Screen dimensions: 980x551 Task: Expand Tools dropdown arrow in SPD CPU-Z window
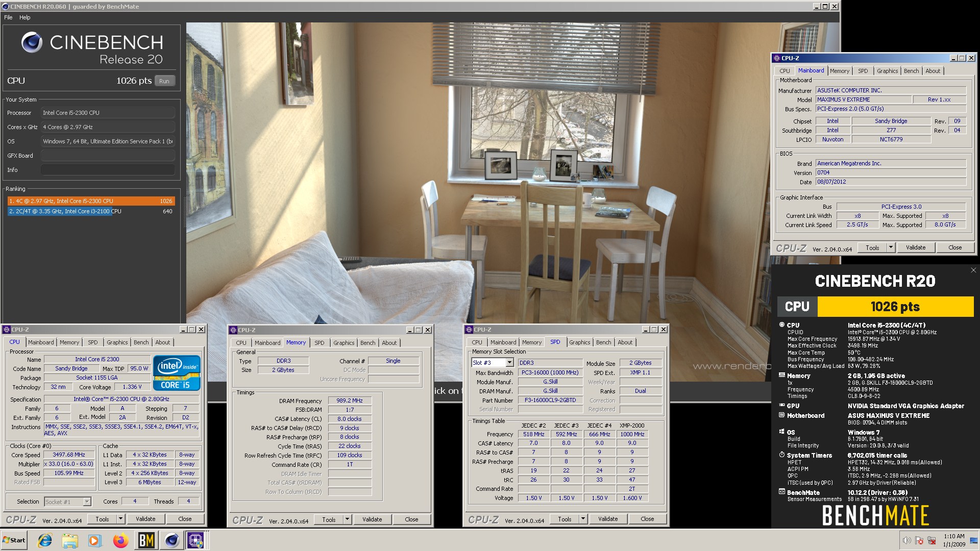point(583,519)
